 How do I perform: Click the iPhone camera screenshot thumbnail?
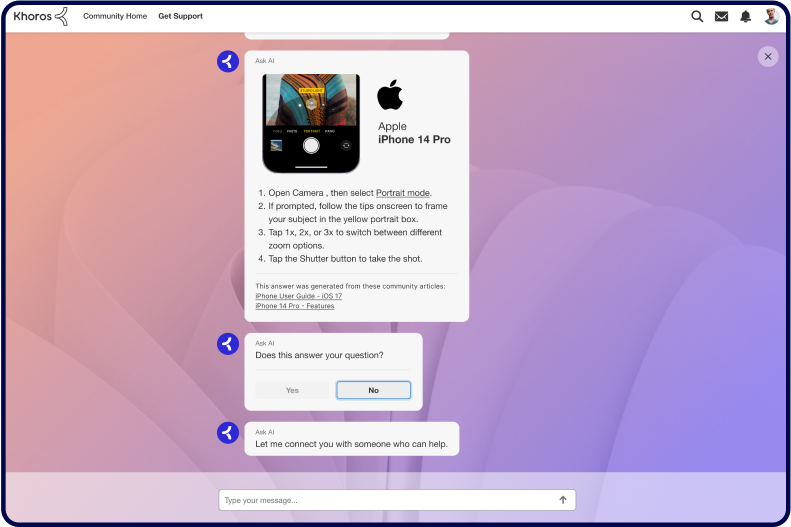click(x=311, y=124)
